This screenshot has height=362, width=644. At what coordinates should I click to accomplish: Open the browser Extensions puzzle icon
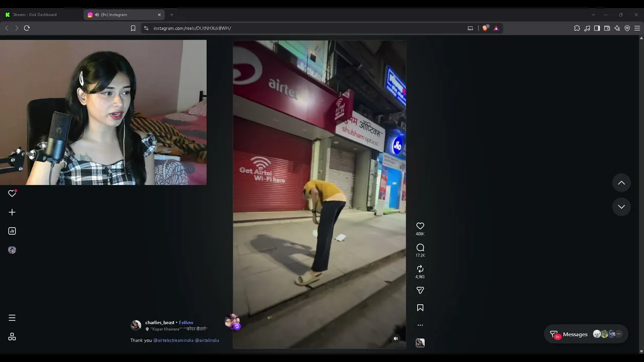tap(577, 28)
